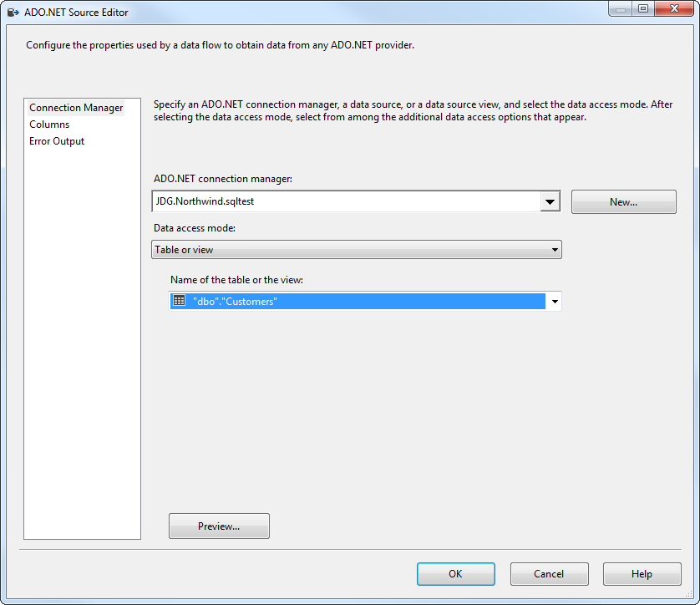Viewport: 700px width, 605px height.
Task: Expand the table or view name dropdown arrow
Action: [x=554, y=302]
